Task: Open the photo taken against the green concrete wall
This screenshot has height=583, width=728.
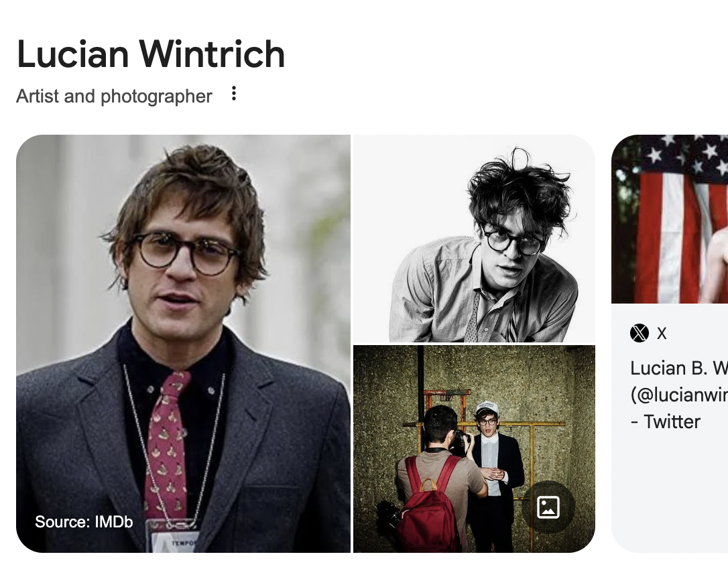Action: pyautogui.click(x=474, y=449)
